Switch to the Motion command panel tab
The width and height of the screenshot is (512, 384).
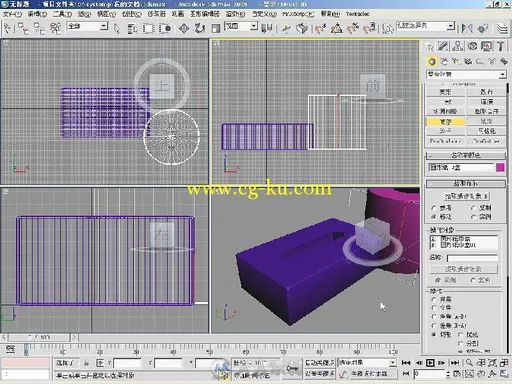472,46
